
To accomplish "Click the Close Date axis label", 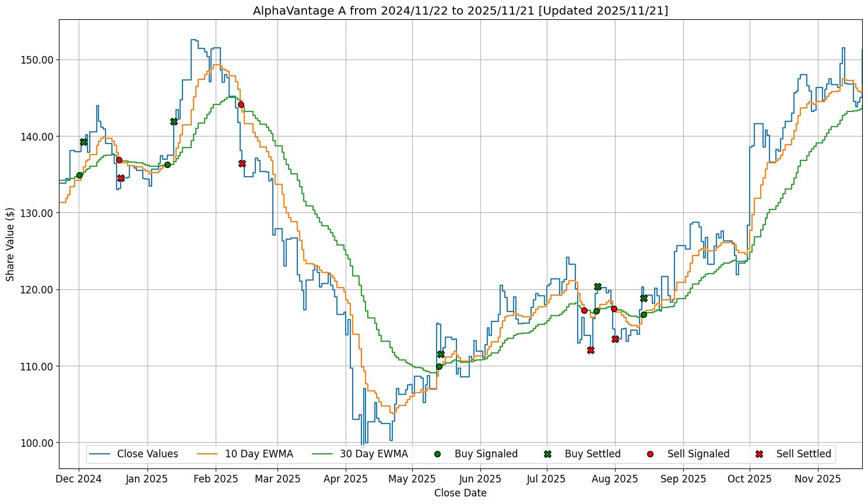I will [x=461, y=493].
